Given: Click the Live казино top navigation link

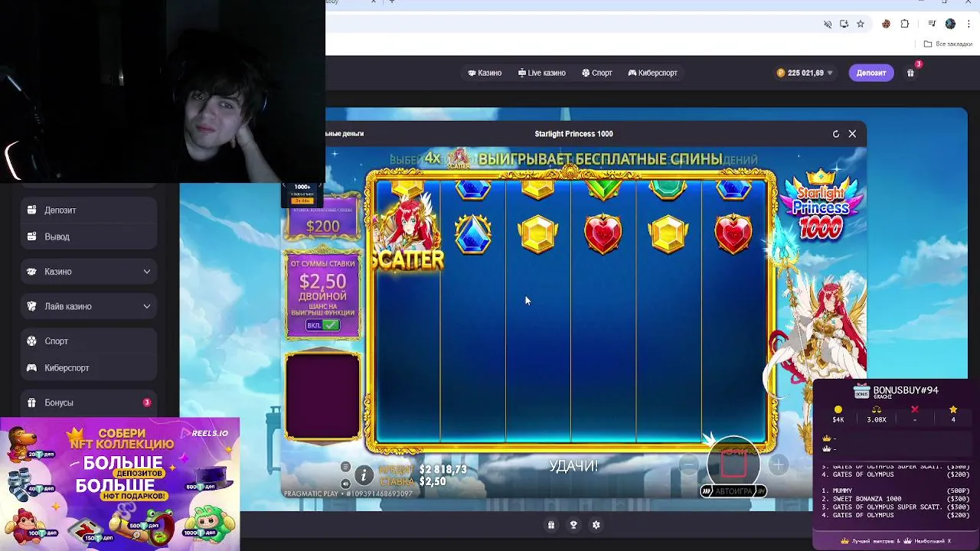Looking at the screenshot, I should pos(542,73).
